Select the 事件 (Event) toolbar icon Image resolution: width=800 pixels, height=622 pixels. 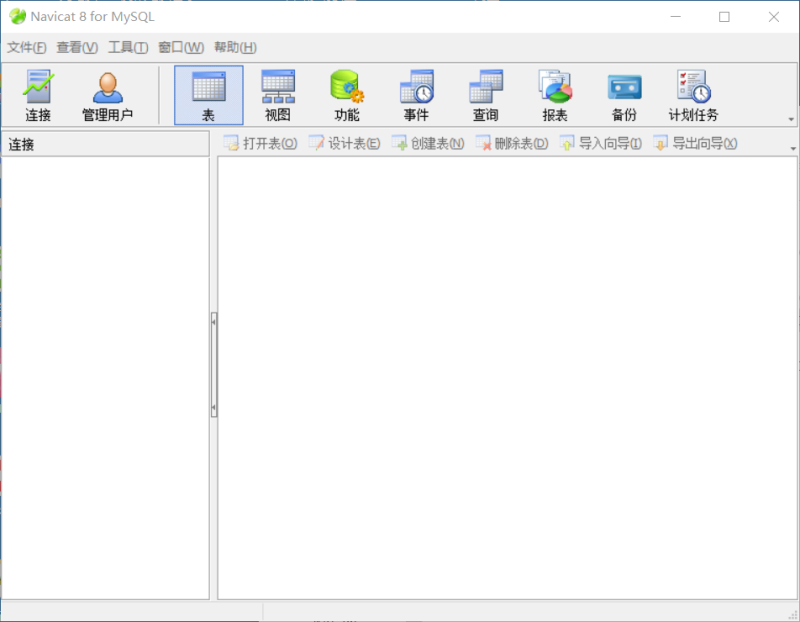(416, 95)
